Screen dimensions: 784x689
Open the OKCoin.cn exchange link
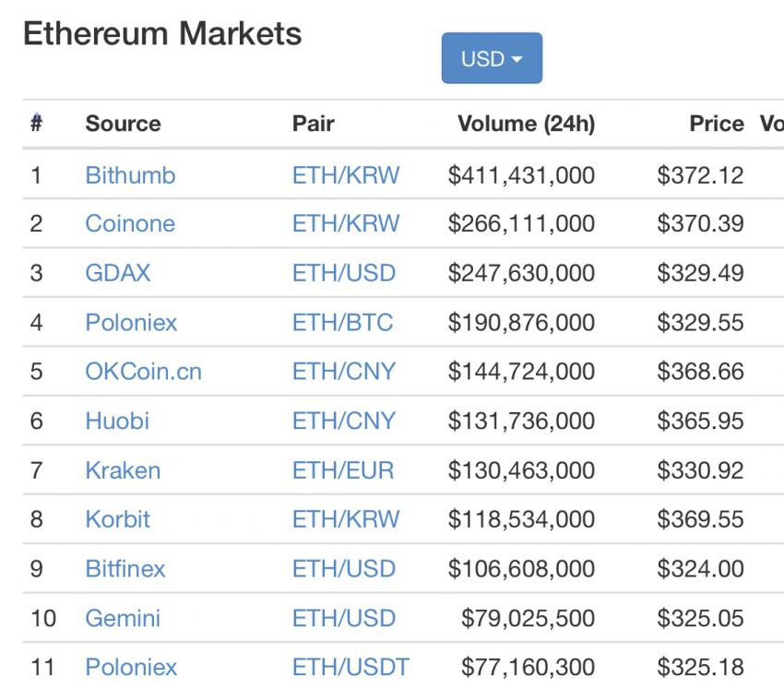tap(143, 371)
